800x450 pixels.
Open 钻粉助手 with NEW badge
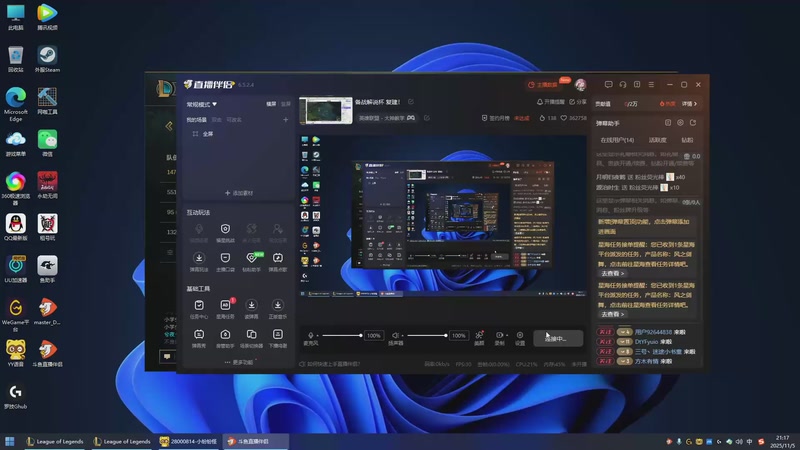(x=252, y=262)
